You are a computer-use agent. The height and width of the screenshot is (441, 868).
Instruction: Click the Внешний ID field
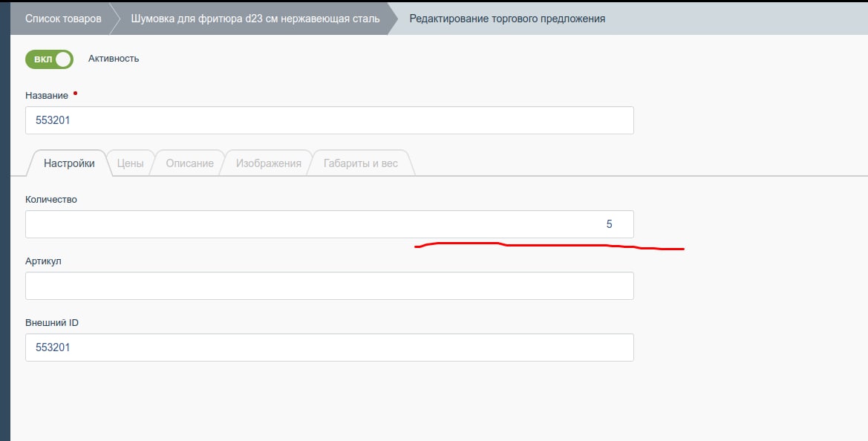(x=330, y=347)
